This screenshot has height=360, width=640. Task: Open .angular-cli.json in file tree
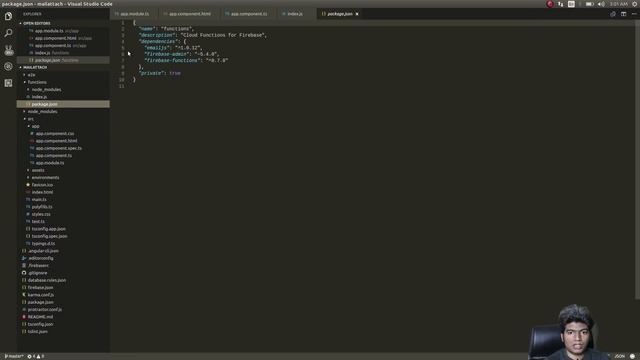(43, 251)
